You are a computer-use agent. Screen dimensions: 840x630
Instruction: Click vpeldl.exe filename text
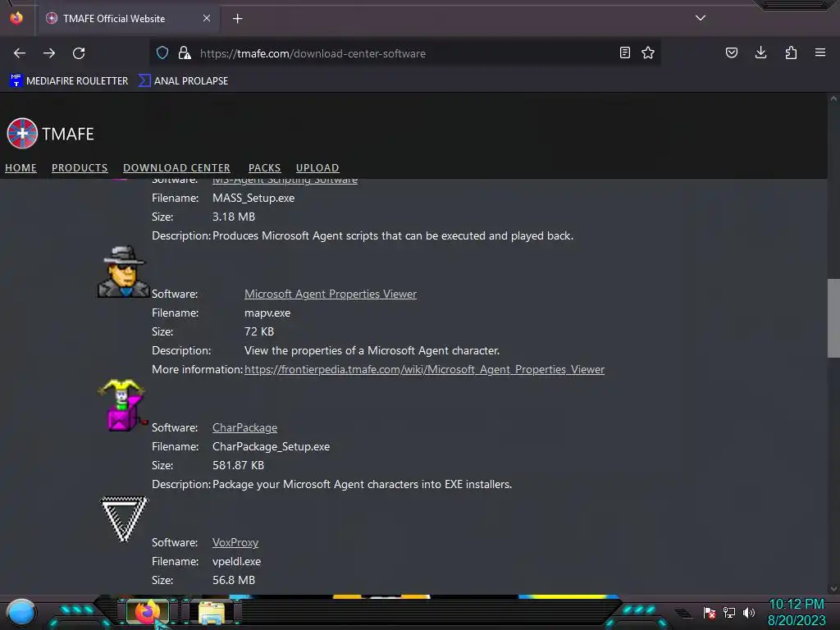tap(237, 561)
